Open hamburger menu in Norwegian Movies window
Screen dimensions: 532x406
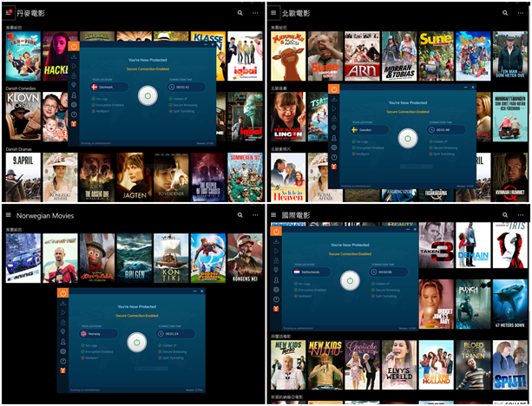coord(9,215)
